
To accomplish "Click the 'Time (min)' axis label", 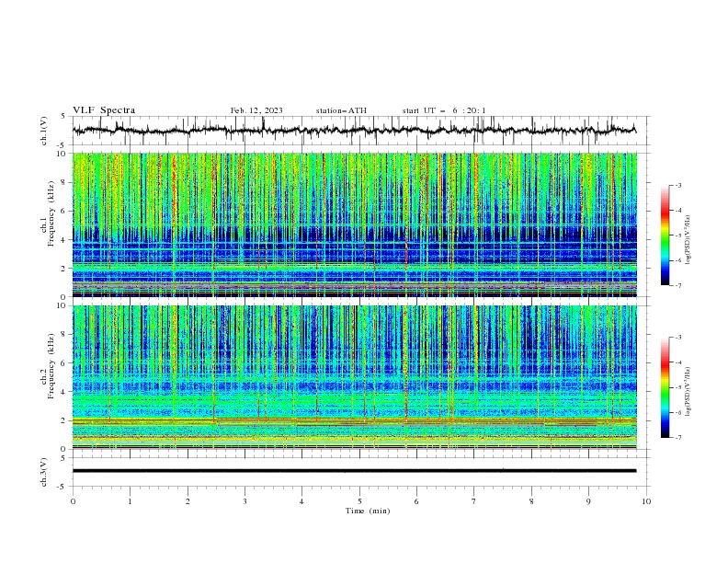I will click(368, 511).
